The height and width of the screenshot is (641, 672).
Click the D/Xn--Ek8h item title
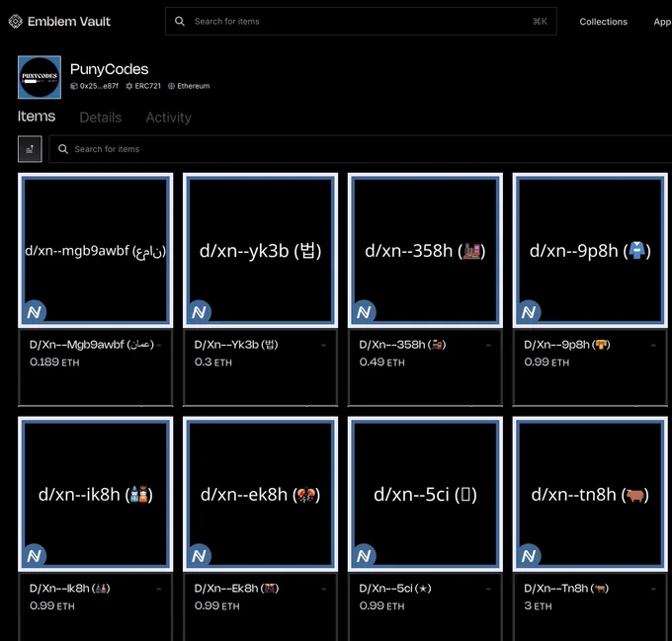point(236,588)
